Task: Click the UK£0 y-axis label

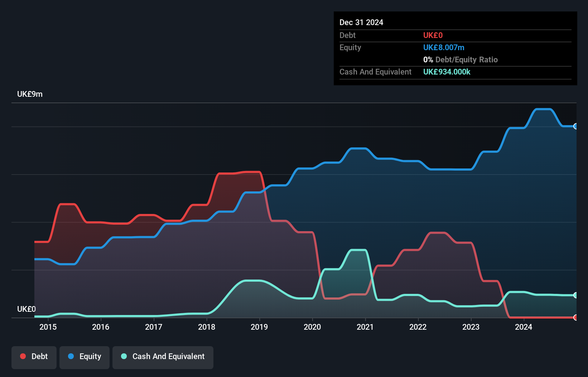Action: pyautogui.click(x=26, y=309)
